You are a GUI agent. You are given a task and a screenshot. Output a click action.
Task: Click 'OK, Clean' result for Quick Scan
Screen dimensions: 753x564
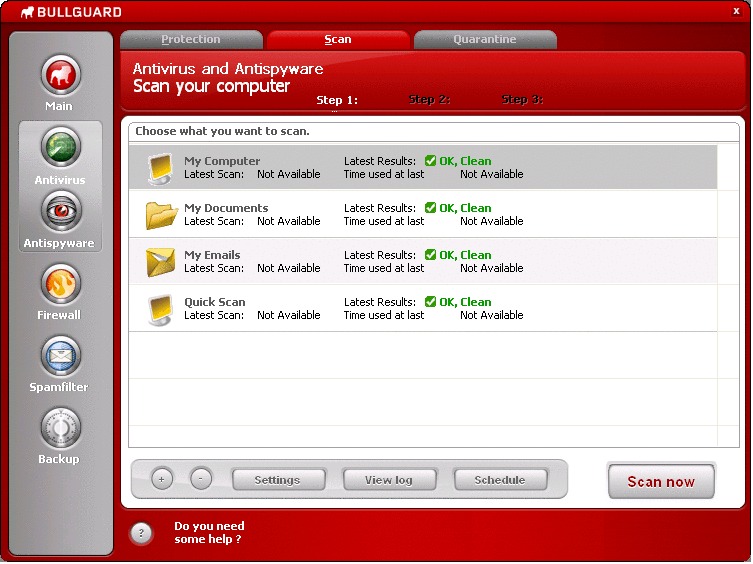pyautogui.click(x=465, y=302)
